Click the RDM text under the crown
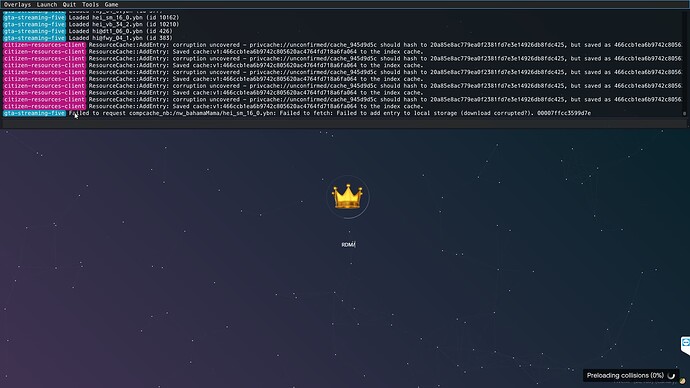Viewport: 690px width, 388px height. 348,245
